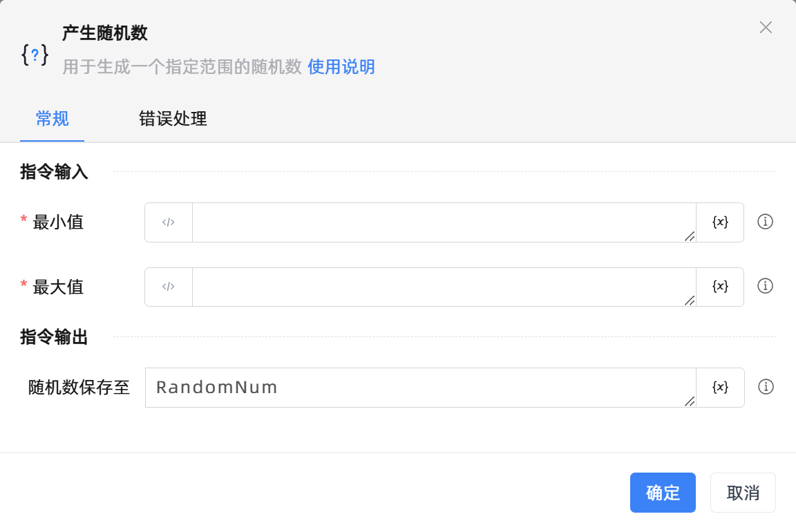Open the 使用说明 help link

341,67
